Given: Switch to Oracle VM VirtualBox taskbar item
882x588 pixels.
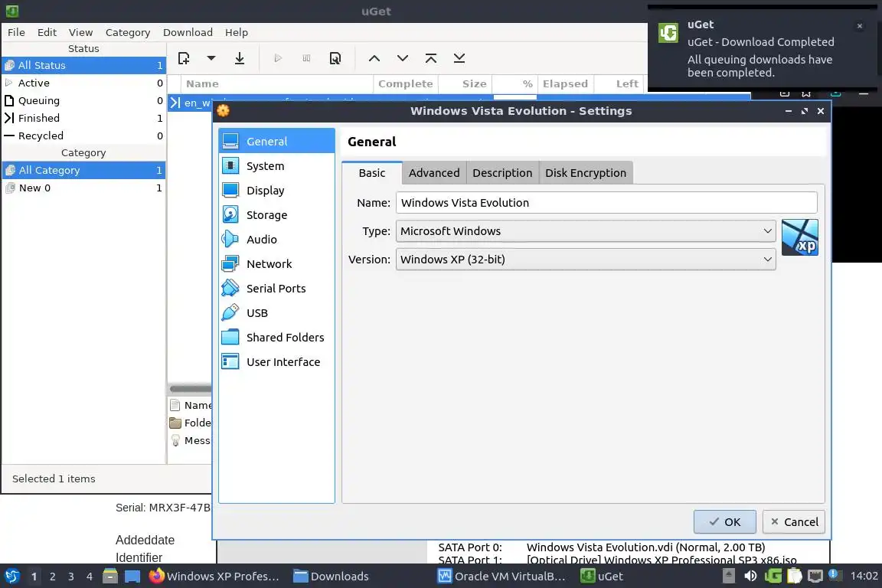Looking at the screenshot, I should click(x=501, y=577).
